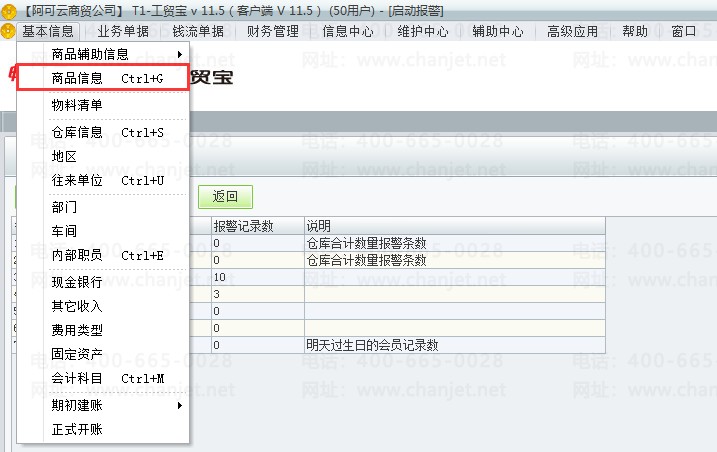Image resolution: width=717 pixels, height=452 pixels.
Task: Choose 正式开账 from the menu
Action: point(103,429)
